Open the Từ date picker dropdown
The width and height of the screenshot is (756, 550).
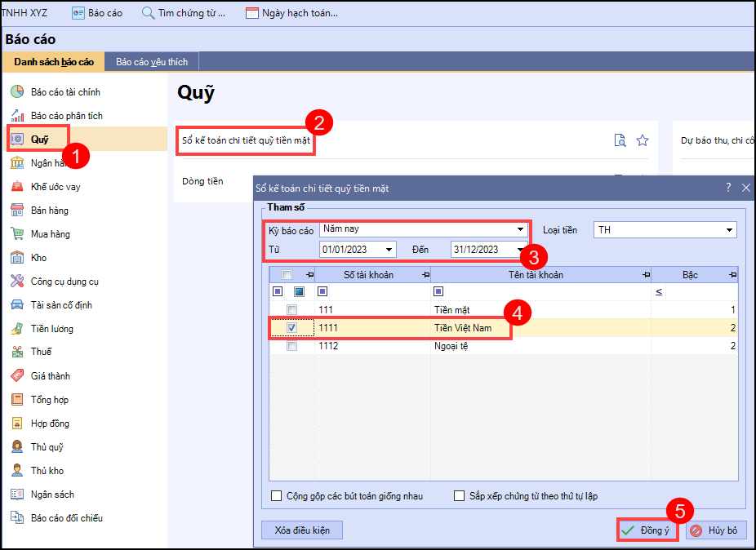(x=389, y=250)
